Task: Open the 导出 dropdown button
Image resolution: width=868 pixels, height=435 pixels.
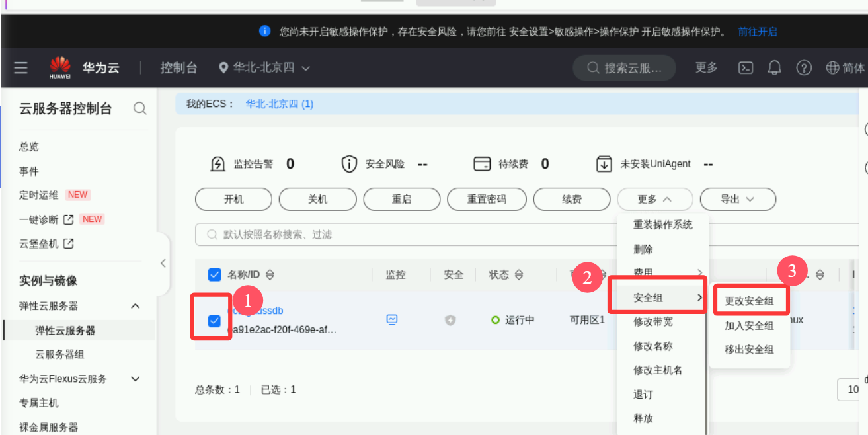Action: coord(738,199)
